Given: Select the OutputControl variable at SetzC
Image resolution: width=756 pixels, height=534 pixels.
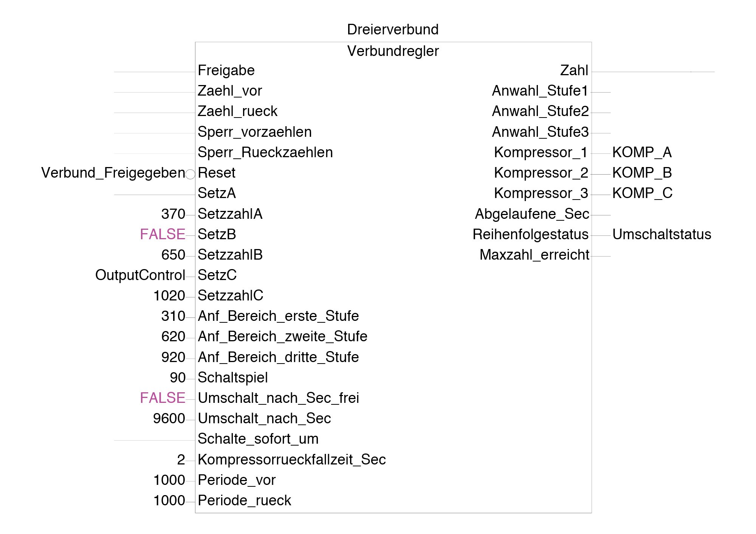Looking at the screenshot, I should tap(140, 275).
